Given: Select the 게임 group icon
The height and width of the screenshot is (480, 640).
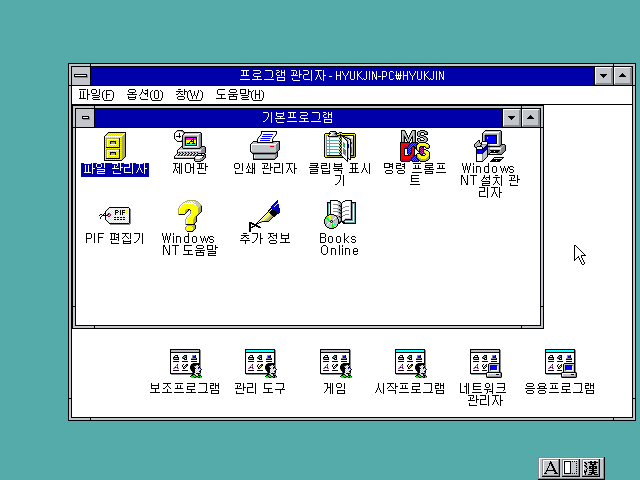Looking at the screenshot, I should [336, 363].
